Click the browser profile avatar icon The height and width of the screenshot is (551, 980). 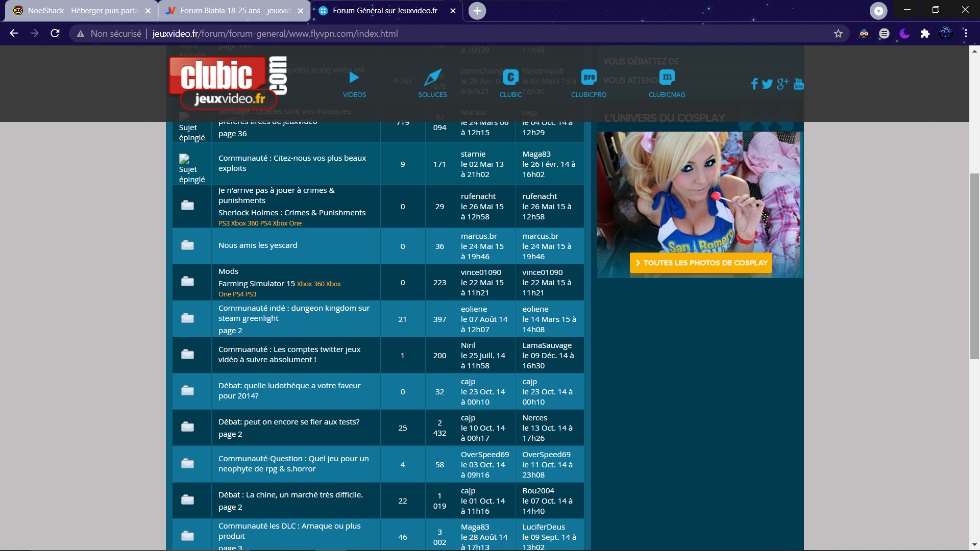(945, 34)
